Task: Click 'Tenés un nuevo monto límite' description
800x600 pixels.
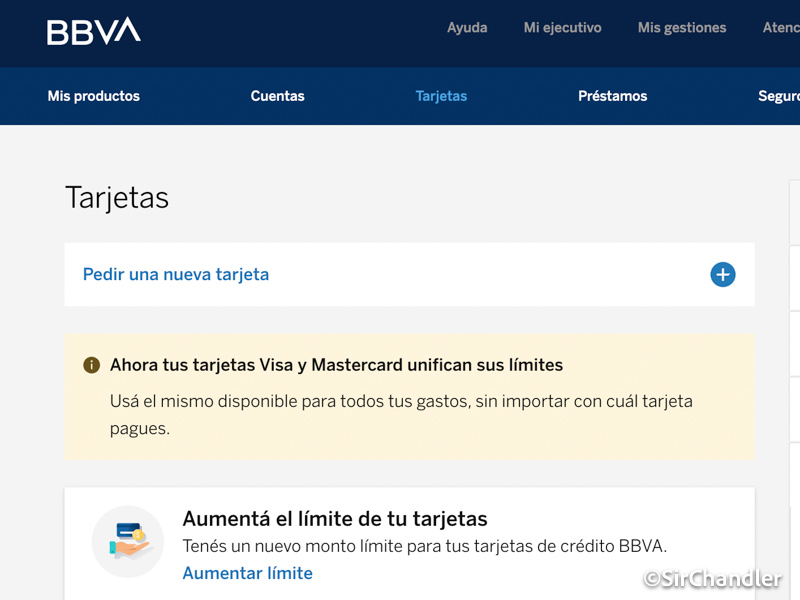Action: 424,546
